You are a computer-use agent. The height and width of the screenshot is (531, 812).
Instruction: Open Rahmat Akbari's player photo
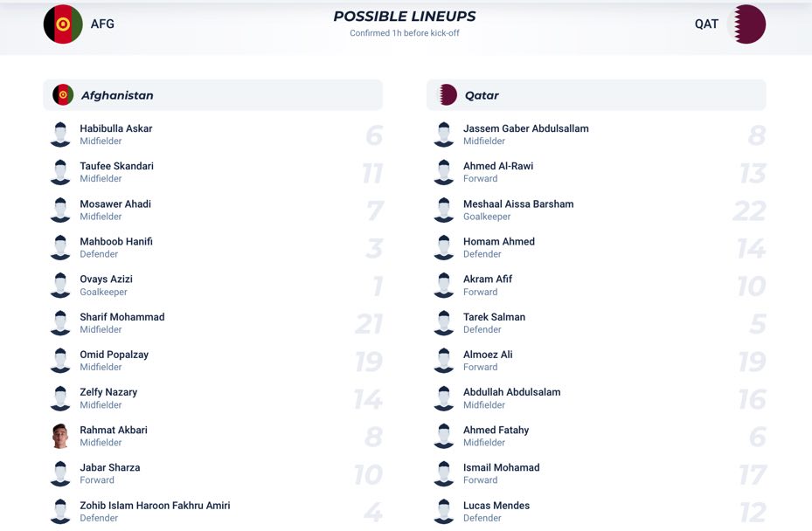(x=60, y=436)
